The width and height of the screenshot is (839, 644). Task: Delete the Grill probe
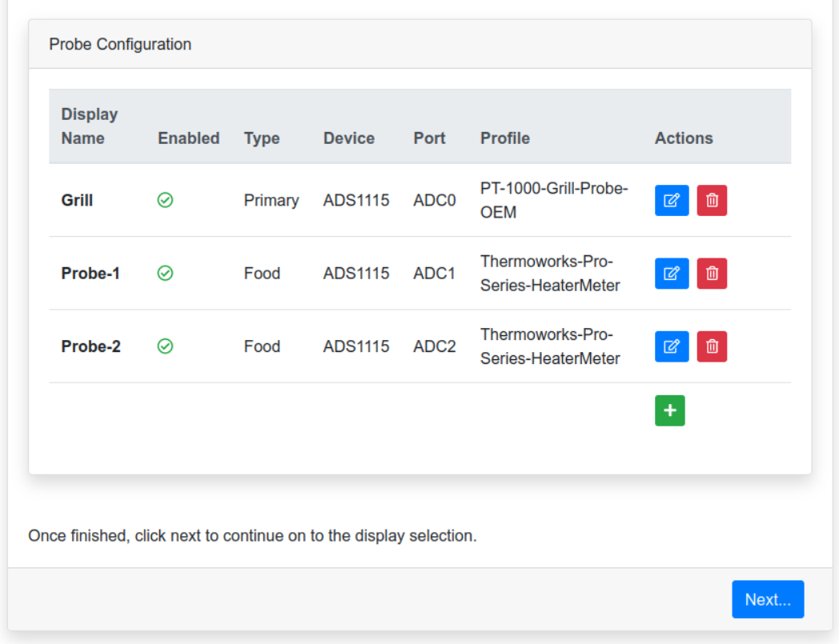(x=712, y=201)
